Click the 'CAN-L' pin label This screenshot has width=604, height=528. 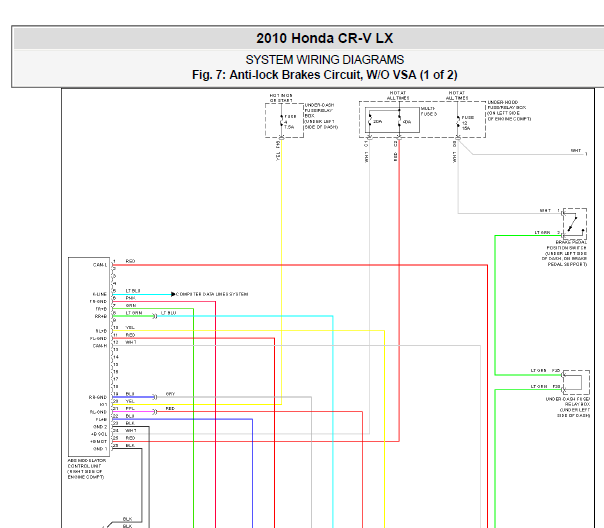100,265
